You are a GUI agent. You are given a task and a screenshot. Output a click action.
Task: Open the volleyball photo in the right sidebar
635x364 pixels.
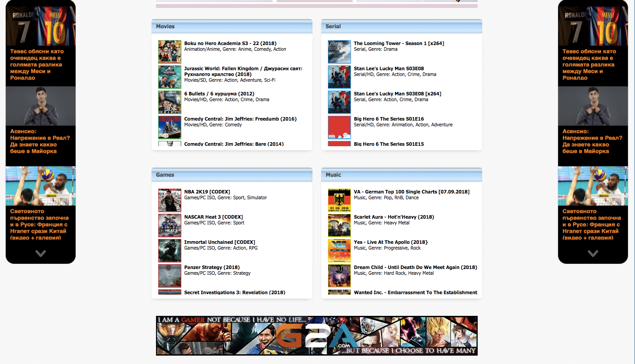(593, 186)
